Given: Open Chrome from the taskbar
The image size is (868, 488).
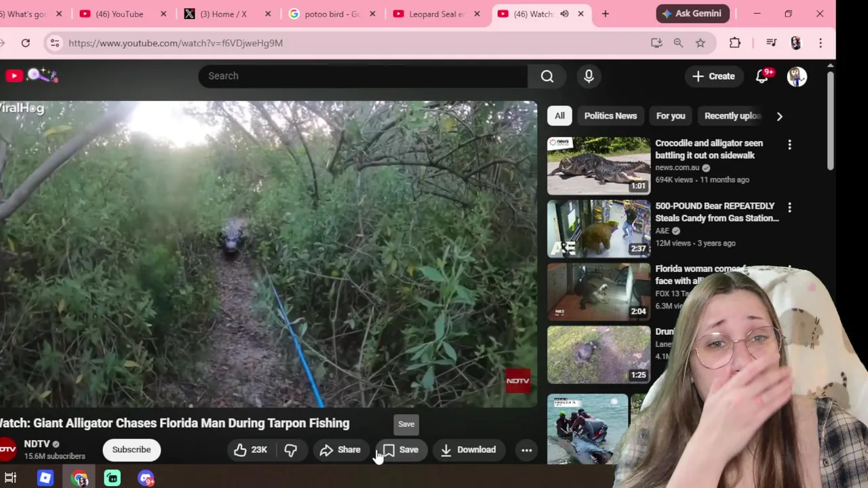Looking at the screenshot, I should 79,479.
